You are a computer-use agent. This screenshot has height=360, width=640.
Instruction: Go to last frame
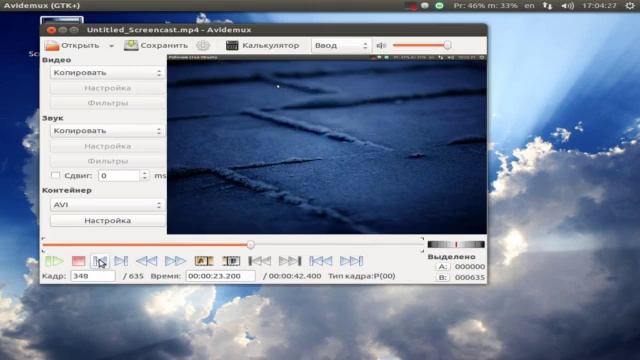click(x=351, y=261)
